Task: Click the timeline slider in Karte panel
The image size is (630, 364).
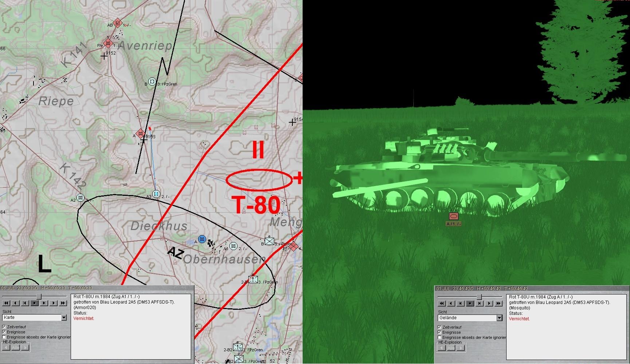Action: point(39,297)
